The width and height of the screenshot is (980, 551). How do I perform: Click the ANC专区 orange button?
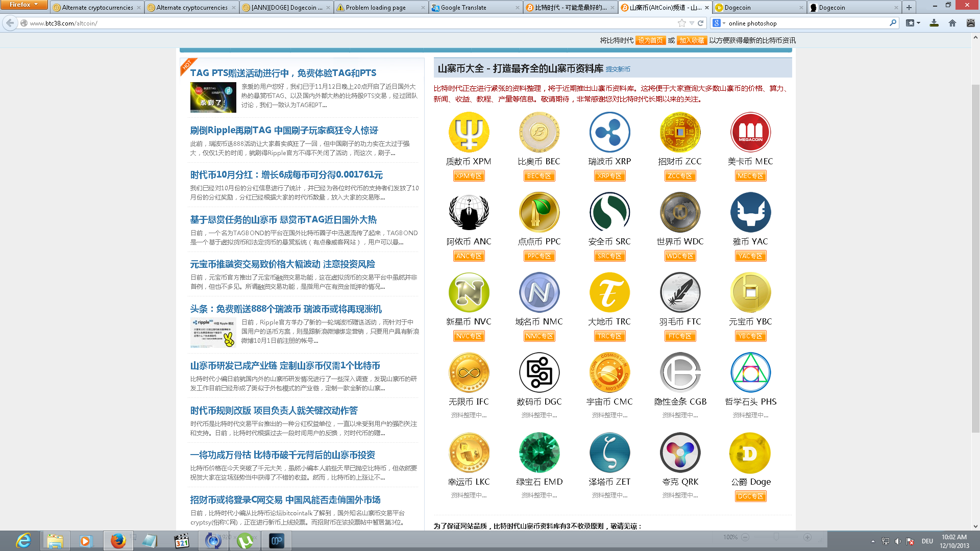(469, 256)
